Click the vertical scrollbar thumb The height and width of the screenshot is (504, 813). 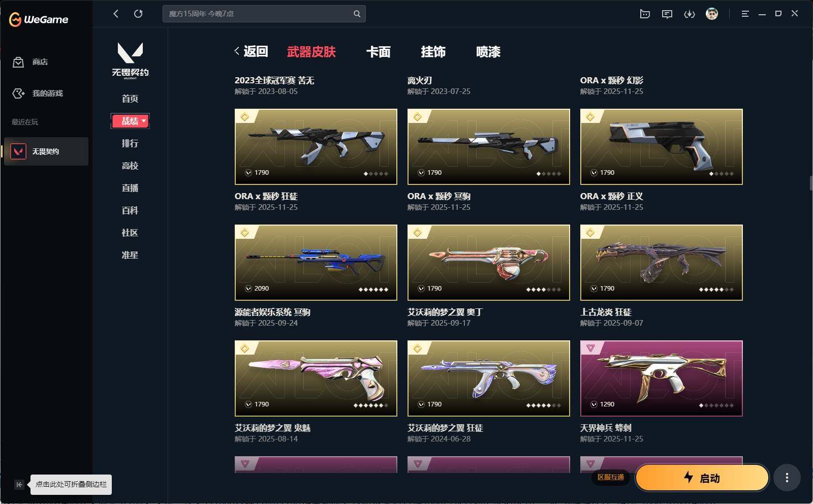pos(811,183)
